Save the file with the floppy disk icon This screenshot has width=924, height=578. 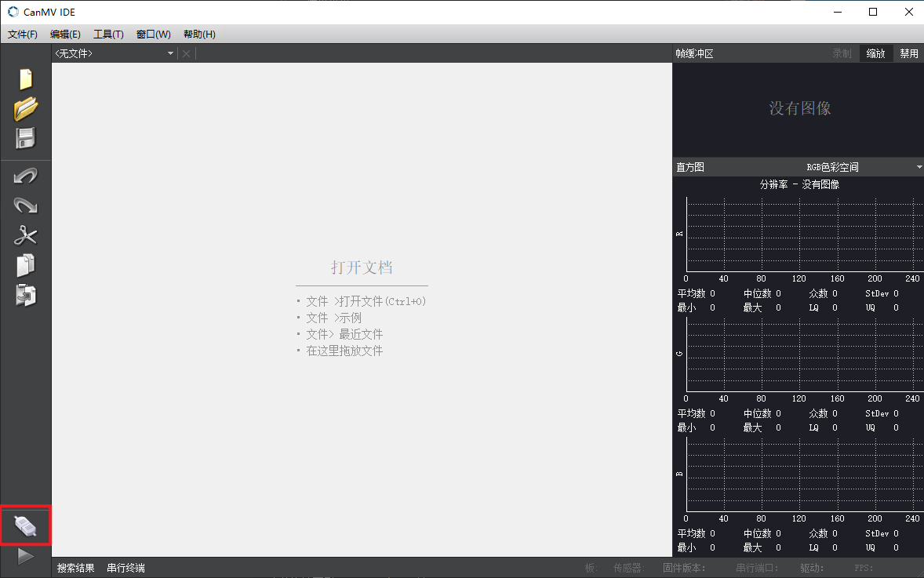coord(25,139)
